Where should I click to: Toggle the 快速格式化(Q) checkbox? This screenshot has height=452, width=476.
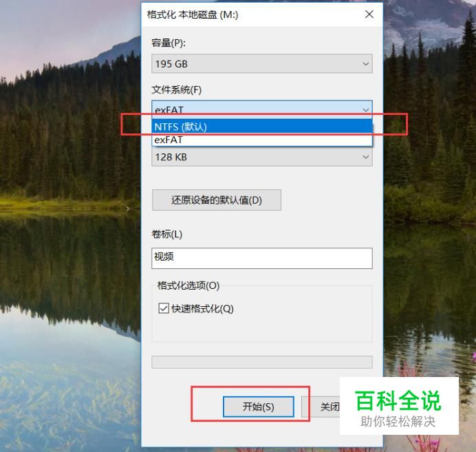[164, 308]
